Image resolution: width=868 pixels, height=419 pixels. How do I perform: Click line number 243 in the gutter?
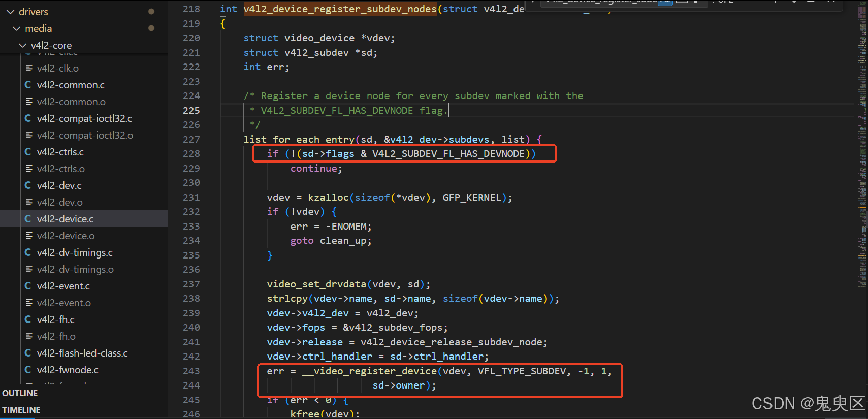191,371
